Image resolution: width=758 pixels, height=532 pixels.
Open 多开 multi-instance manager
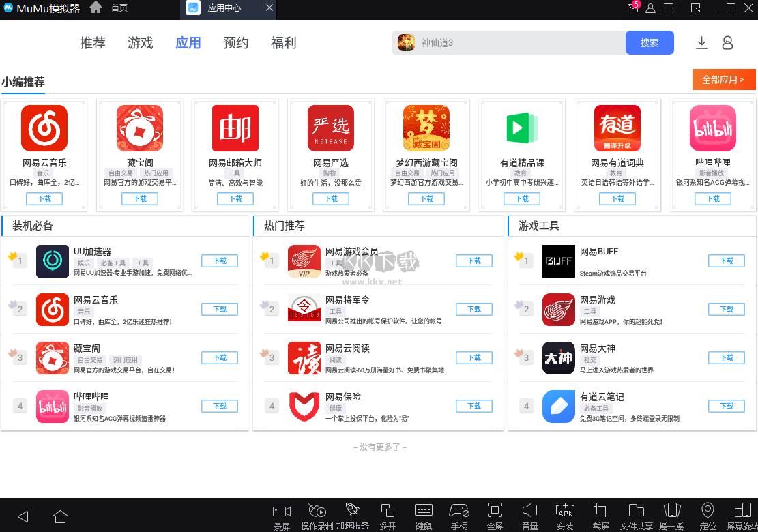(388, 515)
